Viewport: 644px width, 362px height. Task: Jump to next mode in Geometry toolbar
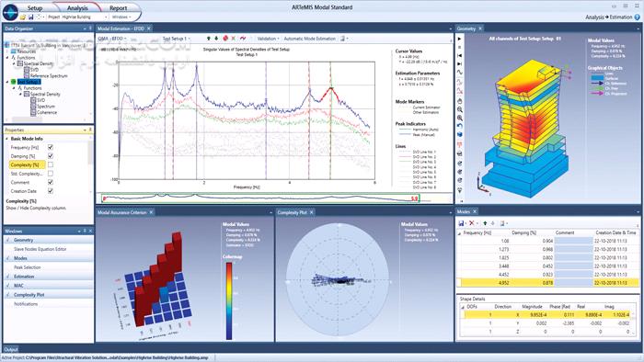point(460,64)
